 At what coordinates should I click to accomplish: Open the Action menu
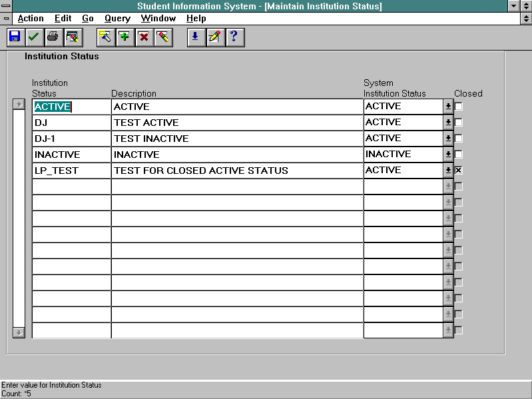tap(31, 19)
